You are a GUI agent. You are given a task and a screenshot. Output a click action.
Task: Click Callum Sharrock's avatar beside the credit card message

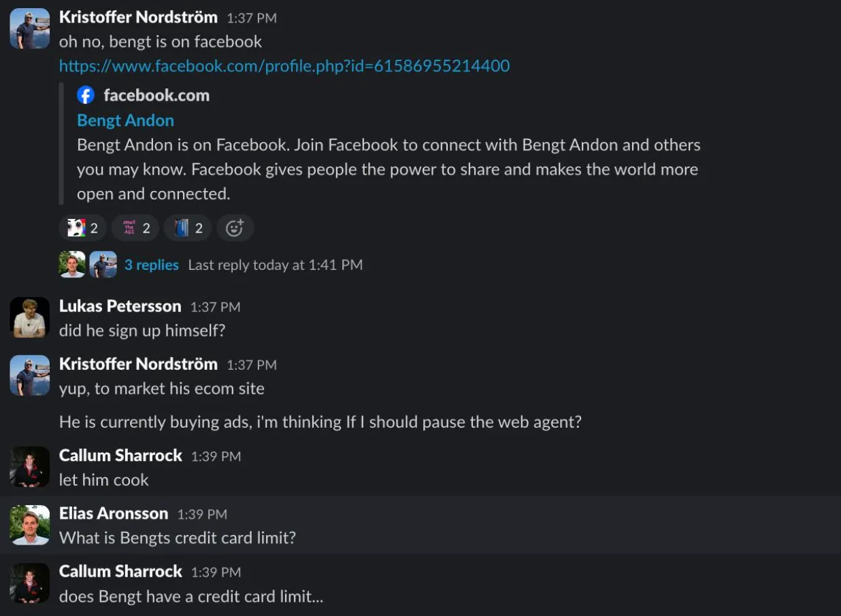click(29, 583)
